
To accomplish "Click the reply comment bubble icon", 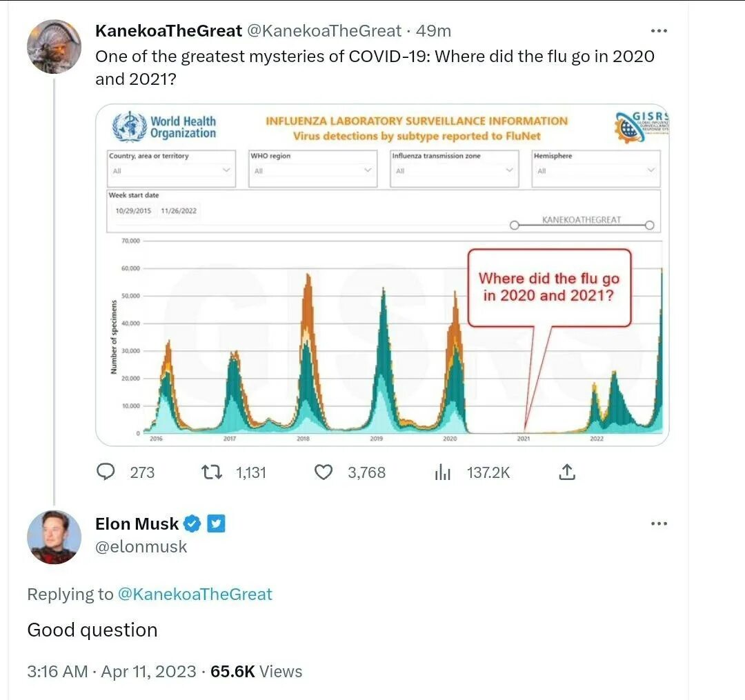I will tap(106, 472).
